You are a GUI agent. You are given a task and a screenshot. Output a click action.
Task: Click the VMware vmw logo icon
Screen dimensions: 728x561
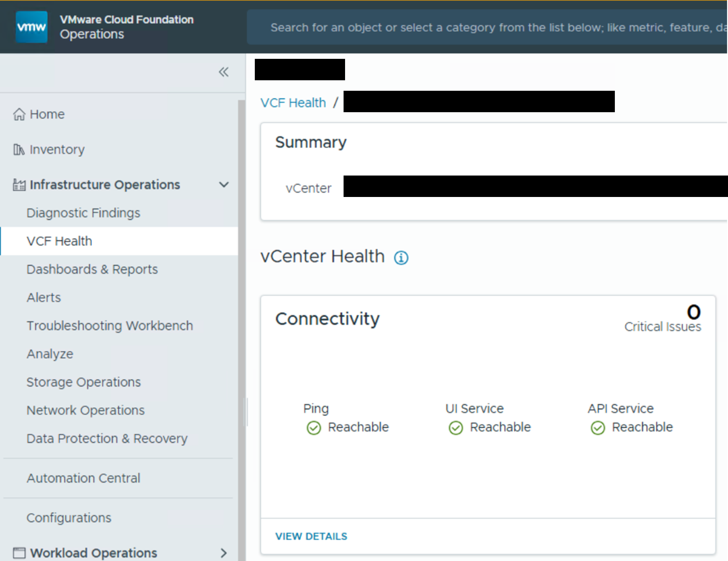31,27
